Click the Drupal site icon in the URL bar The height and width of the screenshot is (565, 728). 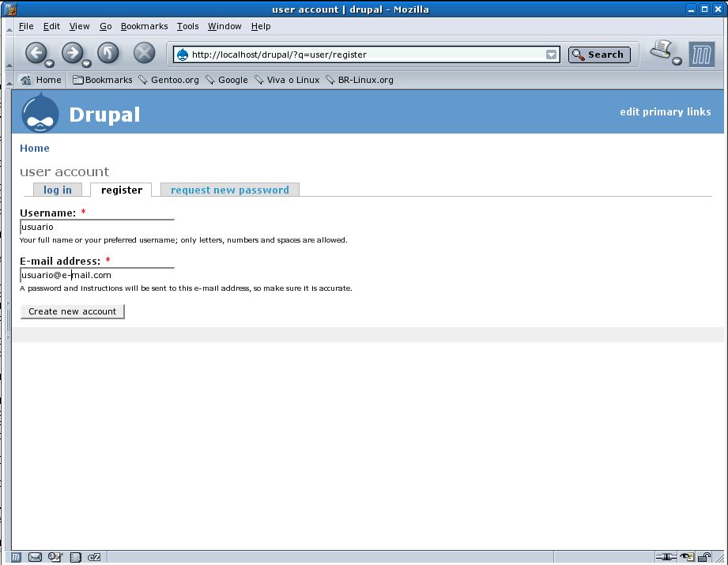183,55
